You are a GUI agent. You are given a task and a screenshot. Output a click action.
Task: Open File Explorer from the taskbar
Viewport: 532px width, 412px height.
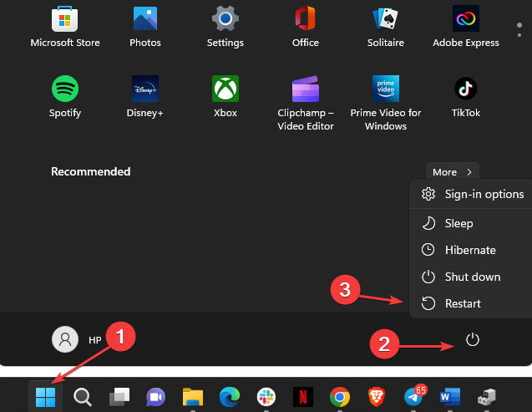pyautogui.click(x=193, y=397)
